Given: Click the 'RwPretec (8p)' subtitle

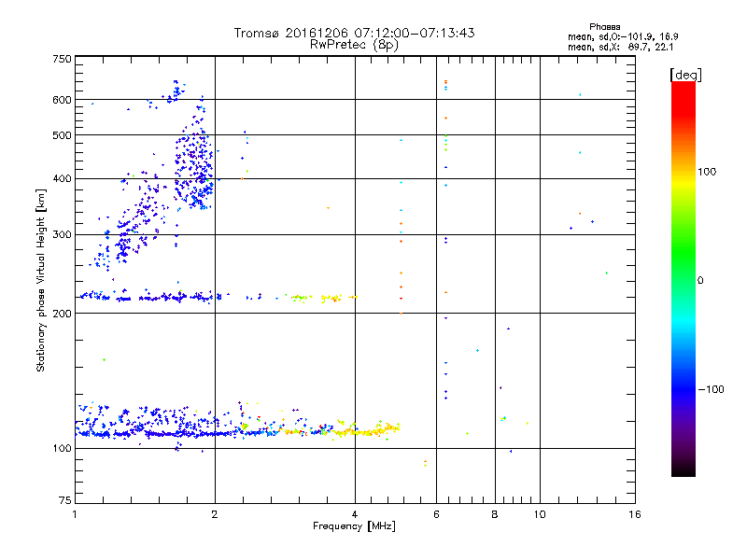Looking at the screenshot, I should pyautogui.click(x=354, y=45).
